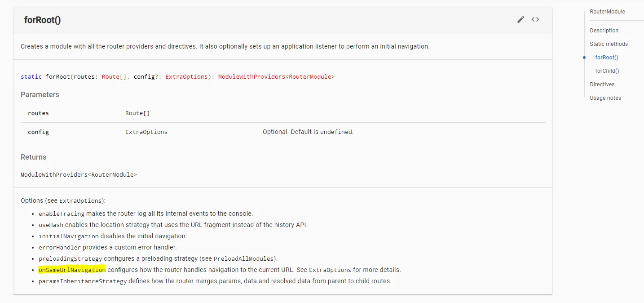
Task: Open Usage notes section link
Action: click(605, 98)
